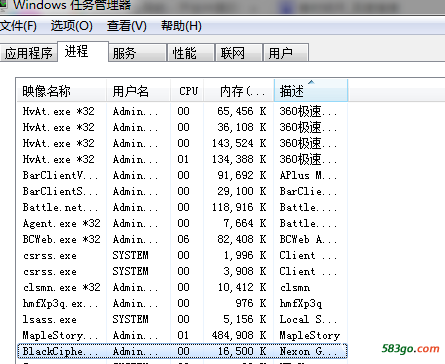Switch to the 应用程序 tab
Image resolution: width=445 pixels, height=364 pixels.
(29, 53)
